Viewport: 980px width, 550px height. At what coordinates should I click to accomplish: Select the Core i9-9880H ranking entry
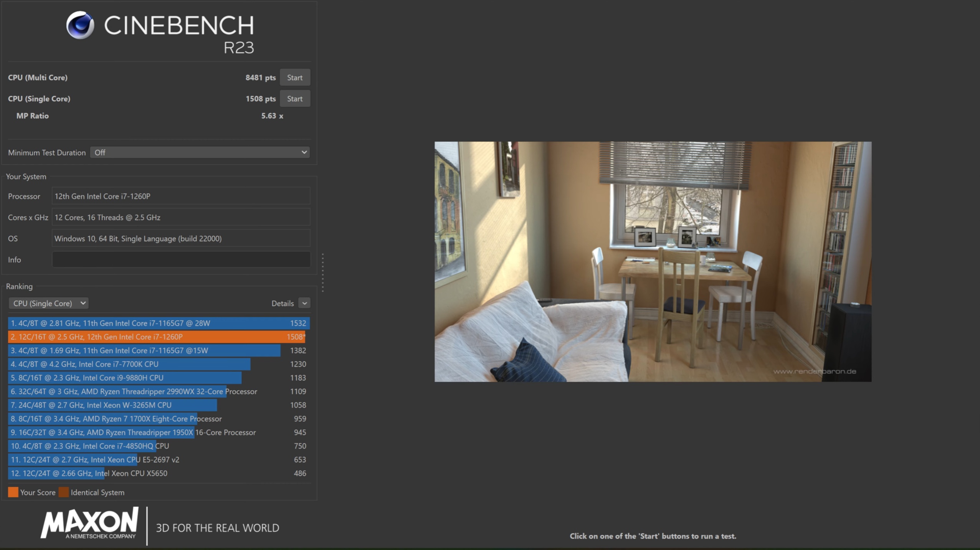(x=158, y=378)
